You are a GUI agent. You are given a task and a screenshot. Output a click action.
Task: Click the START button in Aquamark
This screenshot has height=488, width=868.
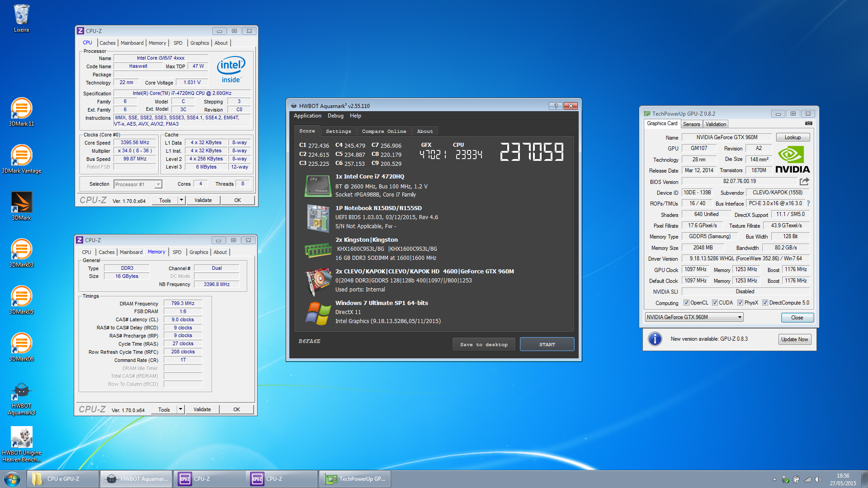(x=547, y=344)
